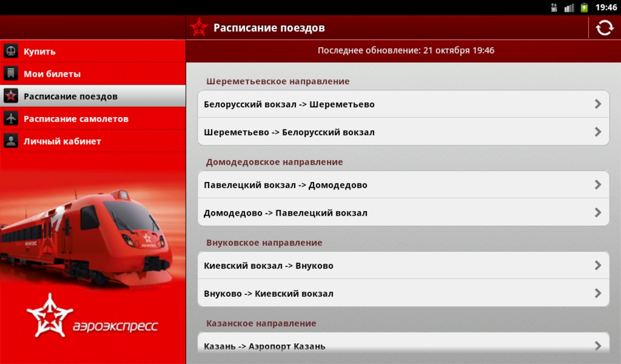Tap the train icon beside Купить
This screenshot has height=364, width=621.
click(x=11, y=51)
